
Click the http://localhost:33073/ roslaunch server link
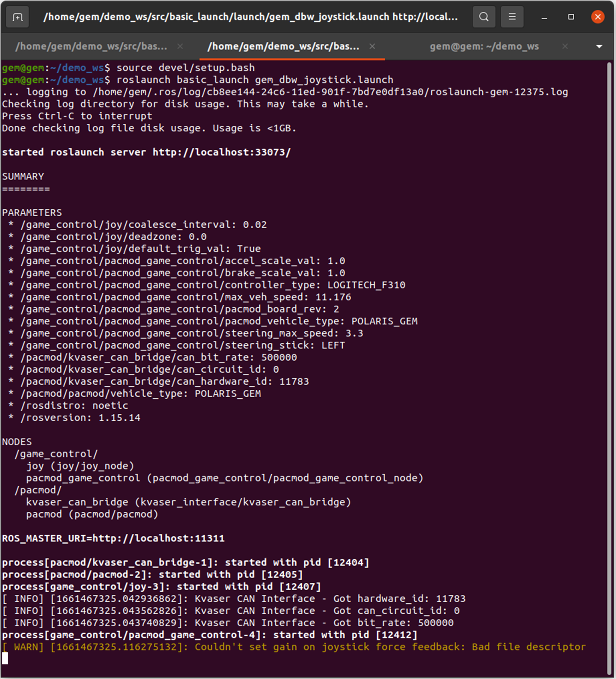[221, 152]
